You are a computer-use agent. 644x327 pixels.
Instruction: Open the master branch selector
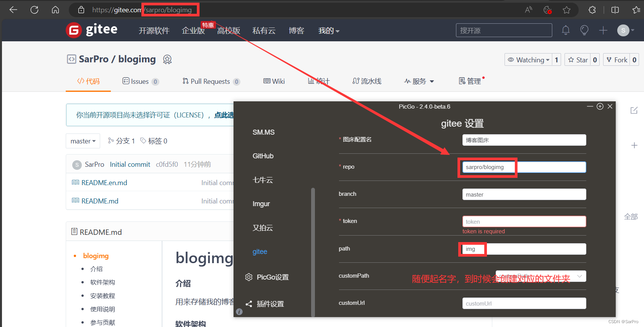tap(83, 141)
